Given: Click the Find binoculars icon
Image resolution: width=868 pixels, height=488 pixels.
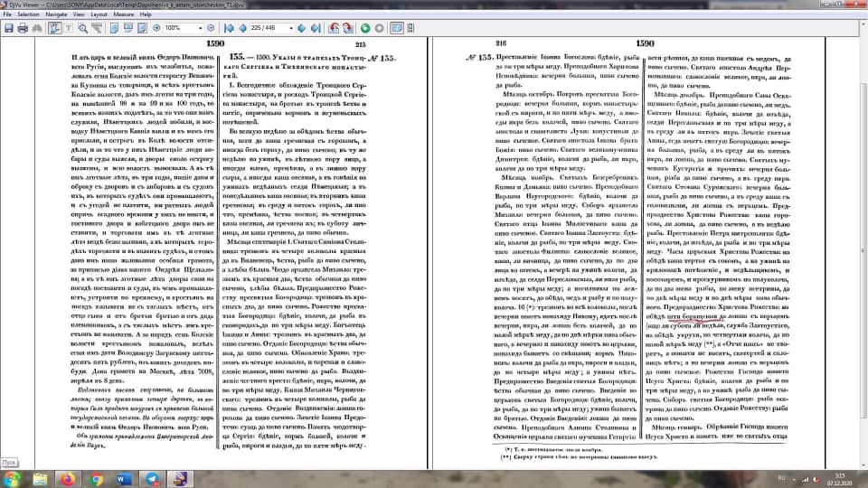Looking at the screenshot, I should coord(37,28).
